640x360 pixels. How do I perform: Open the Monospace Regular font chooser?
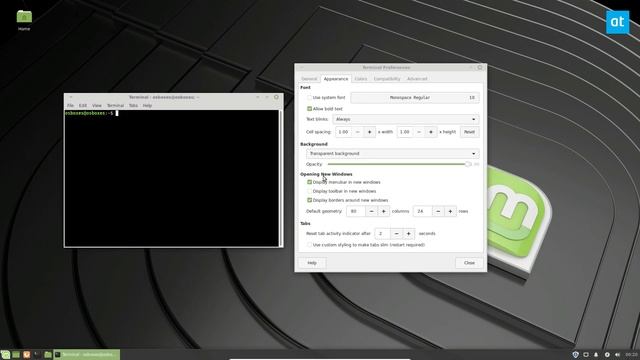[415, 98]
